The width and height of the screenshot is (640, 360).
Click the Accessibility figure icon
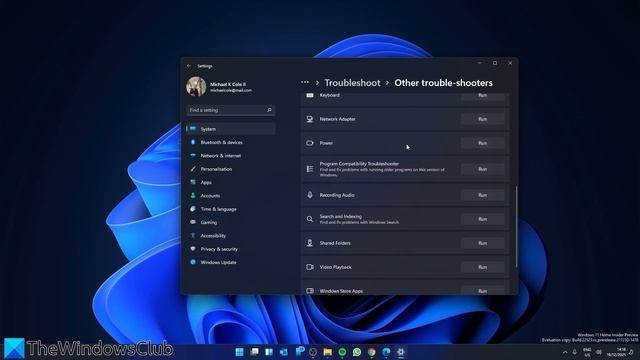coord(193,236)
